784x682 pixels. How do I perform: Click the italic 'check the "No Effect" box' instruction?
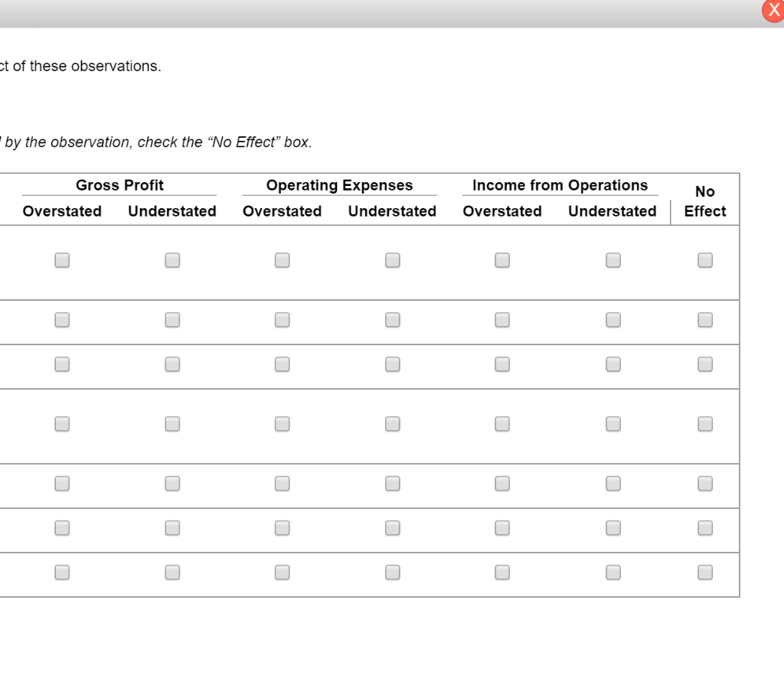pos(225,142)
